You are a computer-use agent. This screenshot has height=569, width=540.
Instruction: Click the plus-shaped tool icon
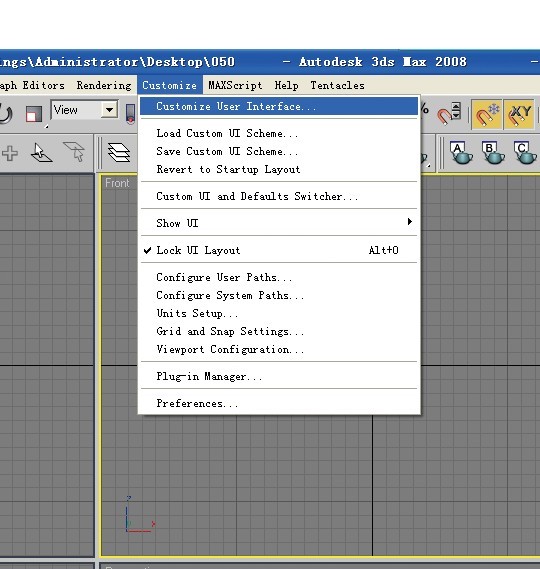click(10, 153)
